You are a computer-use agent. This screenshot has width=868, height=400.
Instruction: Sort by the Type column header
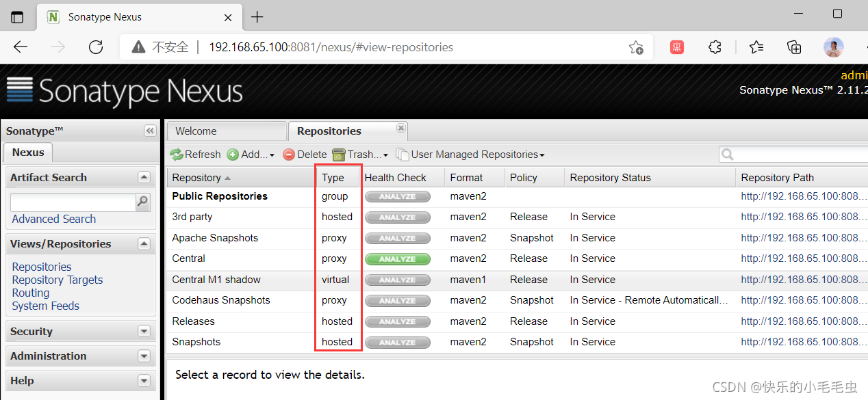337,178
